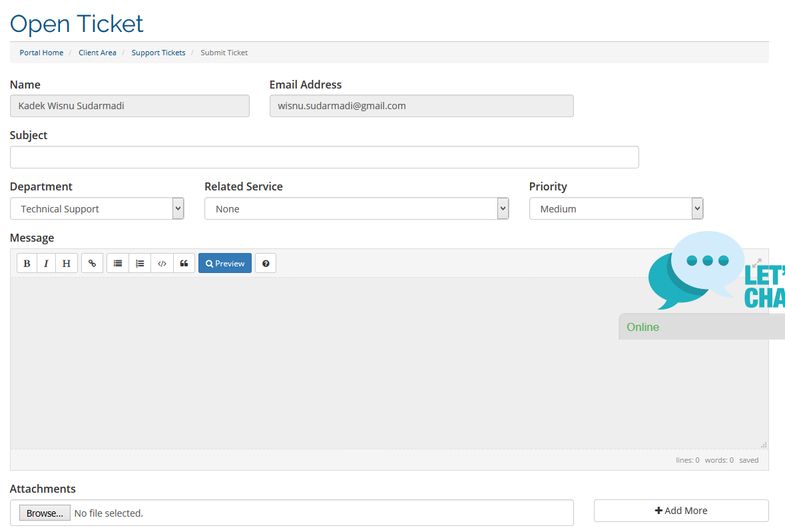This screenshot has height=532, width=785.
Task: Open the Department dropdown
Action: [x=97, y=208]
